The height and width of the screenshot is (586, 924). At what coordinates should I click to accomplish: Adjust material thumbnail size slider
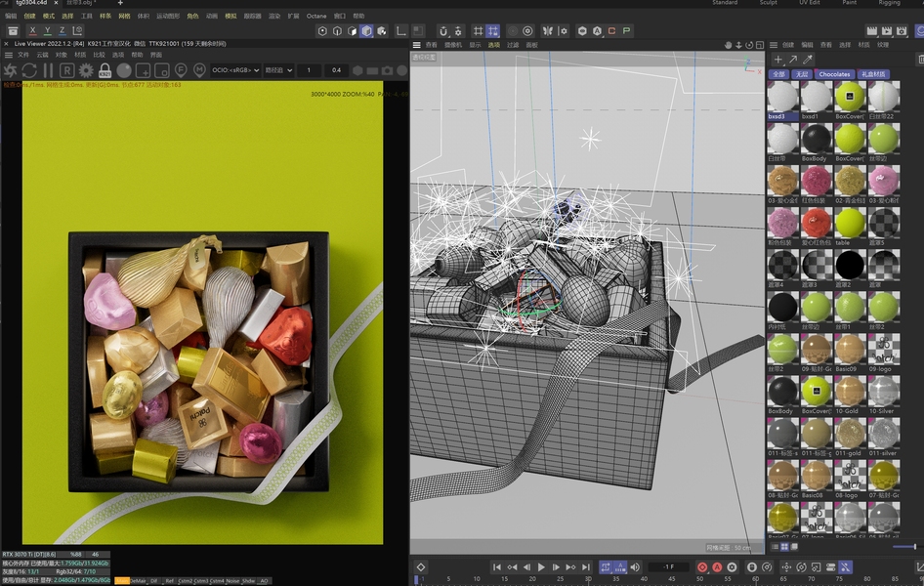click(x=904, y=547)
